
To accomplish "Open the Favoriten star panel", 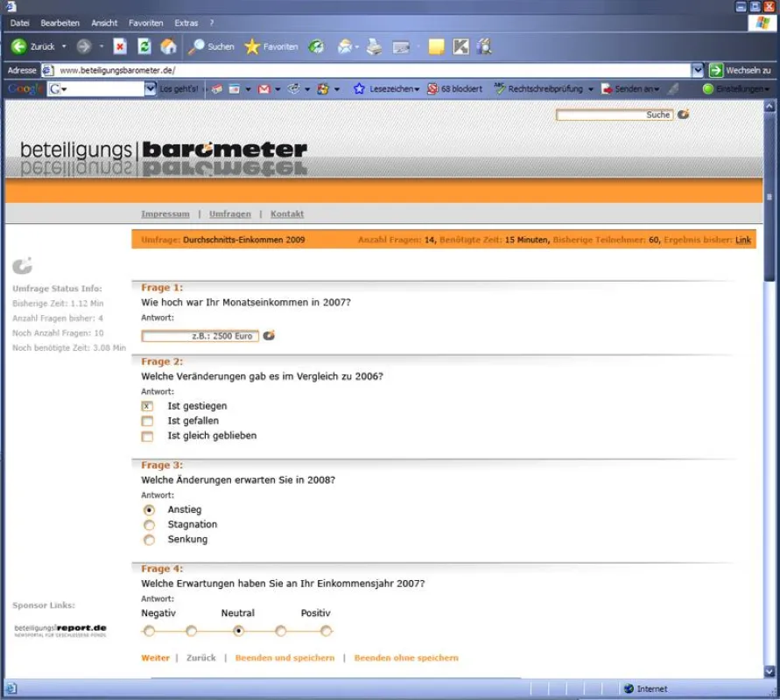I will point(271,46).
